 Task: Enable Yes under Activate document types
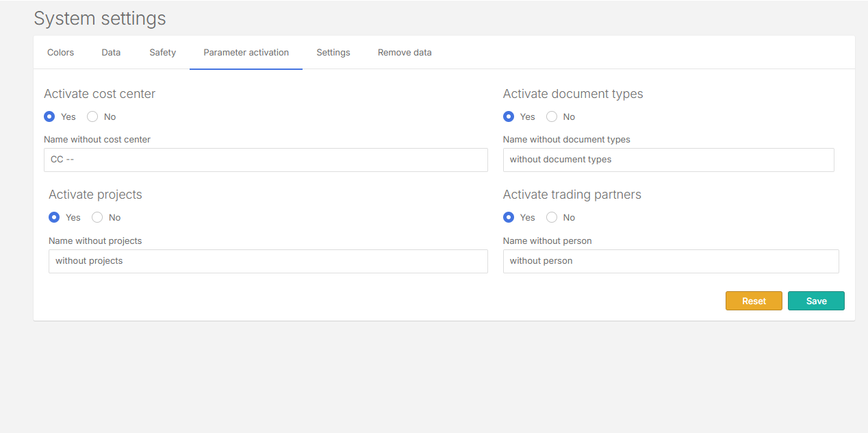click(509, 116)
